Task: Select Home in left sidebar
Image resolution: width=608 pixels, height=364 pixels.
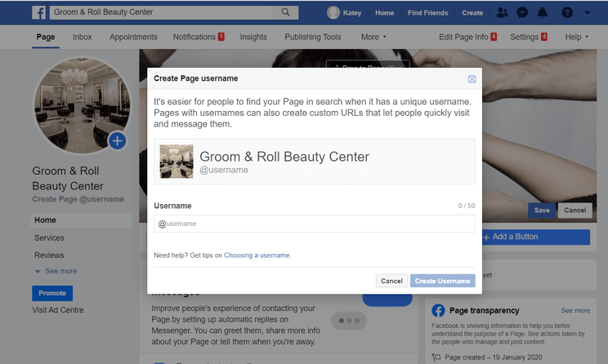Action: tap(81, 220)
